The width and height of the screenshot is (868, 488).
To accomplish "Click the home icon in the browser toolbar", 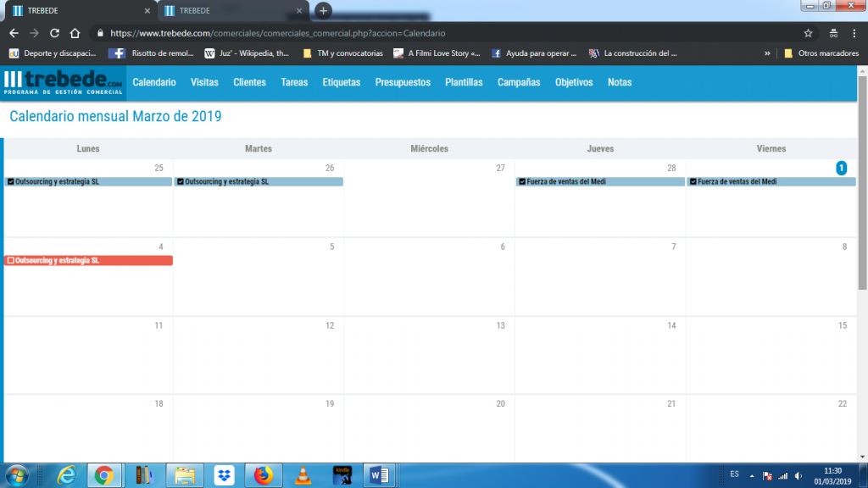I will click(75, 34).
